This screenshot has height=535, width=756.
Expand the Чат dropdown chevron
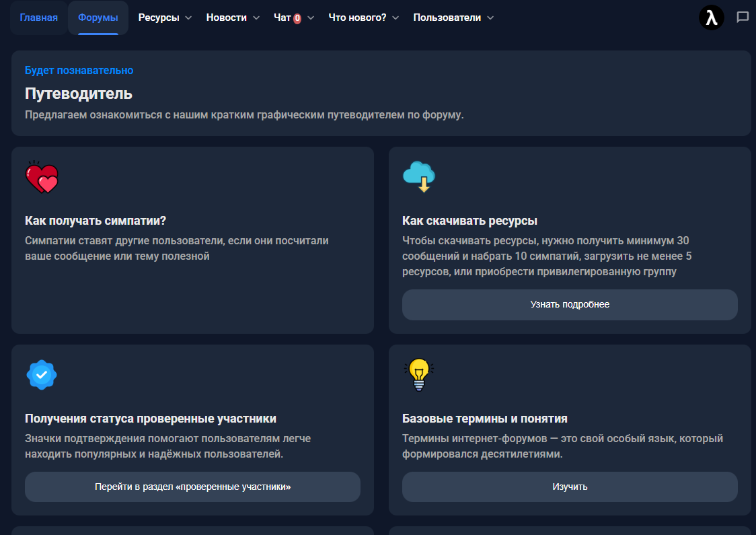(311, 18)
